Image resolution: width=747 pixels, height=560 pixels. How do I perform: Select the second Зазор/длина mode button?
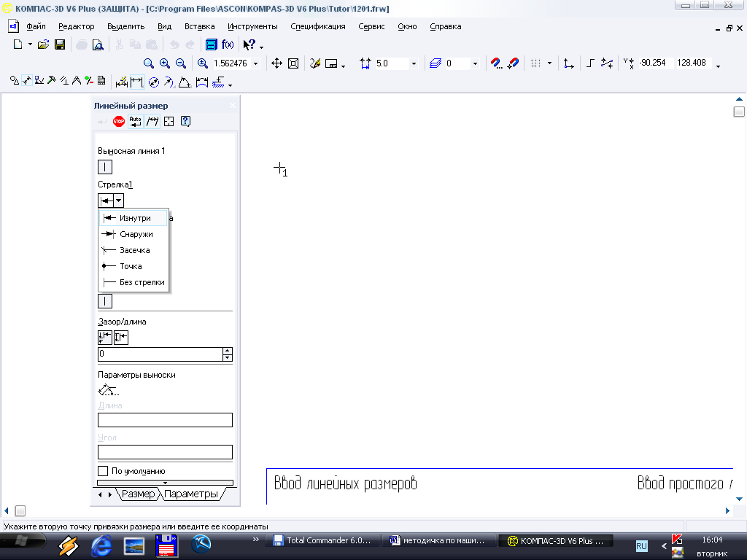pyautogui.click(x=121, y=337)
